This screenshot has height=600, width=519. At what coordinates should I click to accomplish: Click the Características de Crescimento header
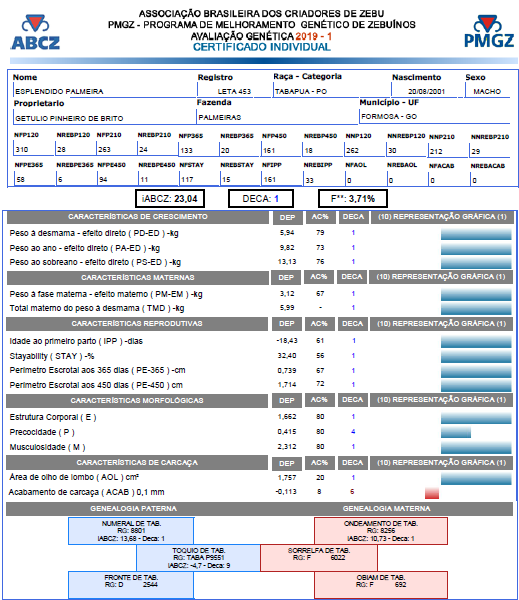click(138, 217)
